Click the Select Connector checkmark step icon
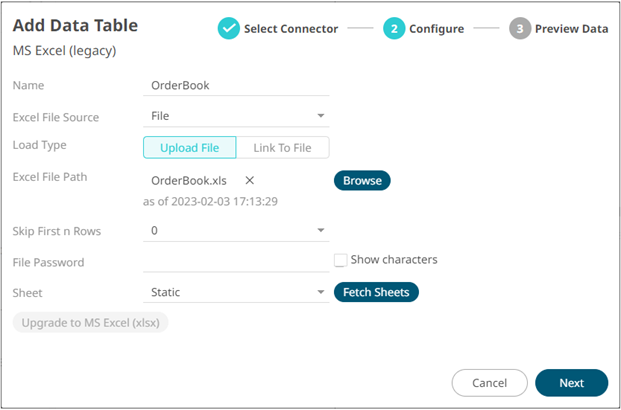621x410 pixels. (x=229, y=29)
